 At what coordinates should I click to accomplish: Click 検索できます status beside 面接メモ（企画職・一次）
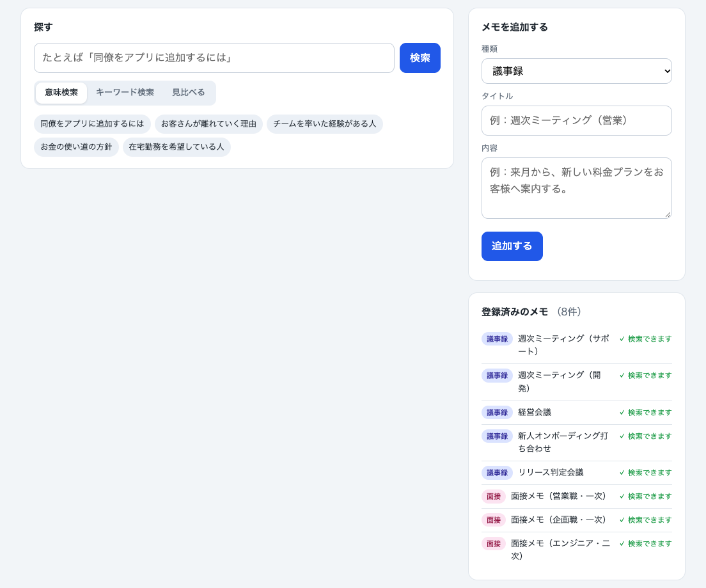[x=646, y=520]
